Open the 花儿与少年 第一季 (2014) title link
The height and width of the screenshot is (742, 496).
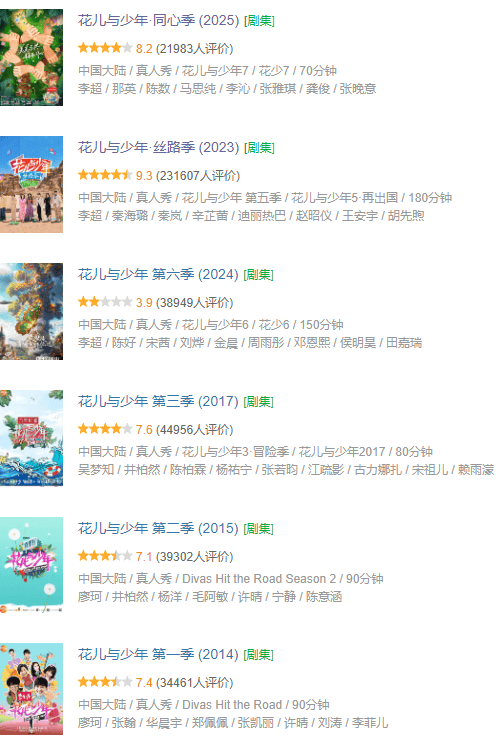pyautogui.click(x=158, y=654)
